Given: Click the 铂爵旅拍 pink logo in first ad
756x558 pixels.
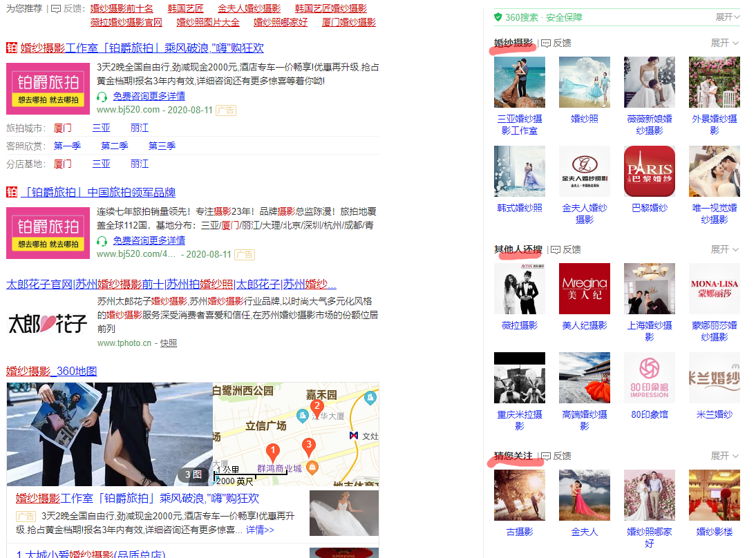Looking at the screenshot, I should pyautogui.click(x=48, y=88).
